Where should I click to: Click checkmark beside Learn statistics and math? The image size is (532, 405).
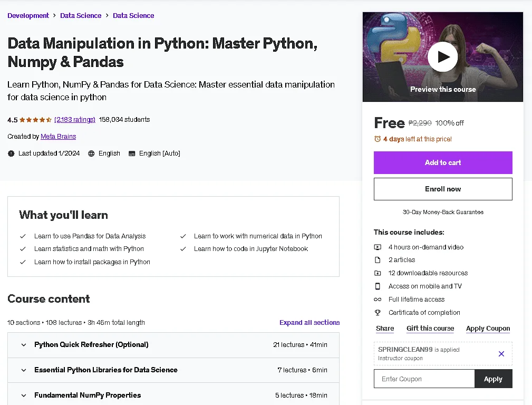click(x=23, y=249)
